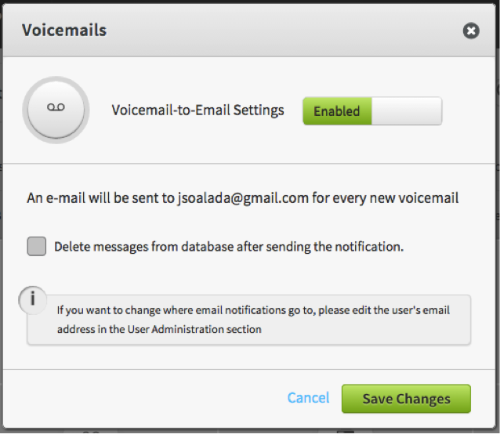Click the grey header bar of the dialog

(249, 30)
